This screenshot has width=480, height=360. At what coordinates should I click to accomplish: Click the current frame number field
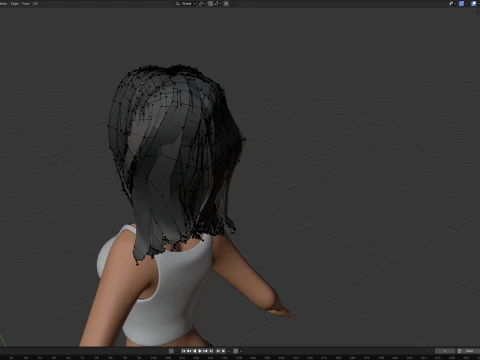tap(445, 351)
